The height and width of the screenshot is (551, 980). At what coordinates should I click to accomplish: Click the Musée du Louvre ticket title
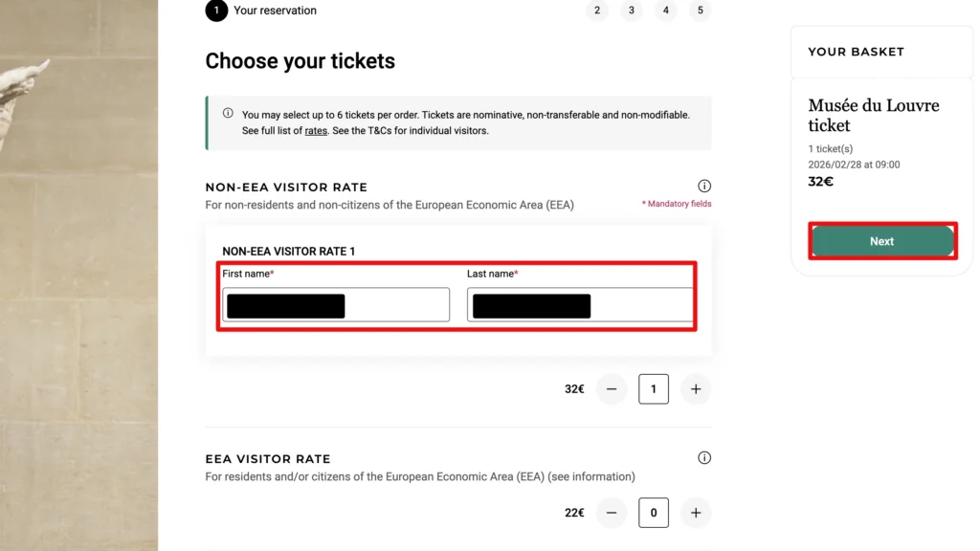coord(873,115)
